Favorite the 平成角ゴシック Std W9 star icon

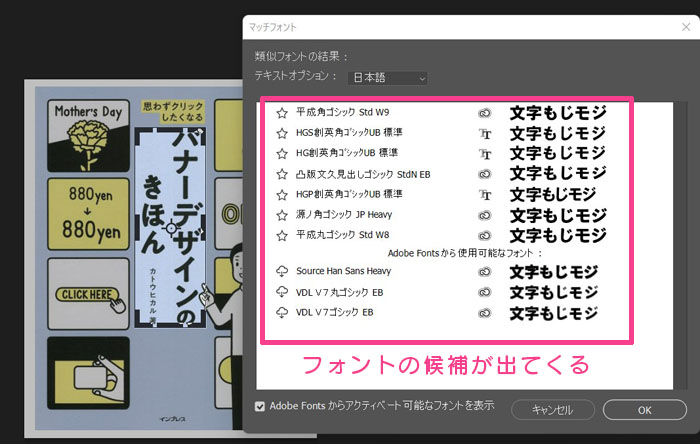pos(282,113)
